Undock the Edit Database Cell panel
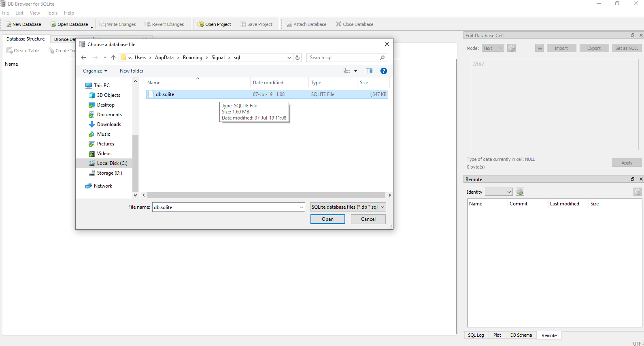This screenshot has width=644, height=346. pyautogui.click(x=633, y=35)
